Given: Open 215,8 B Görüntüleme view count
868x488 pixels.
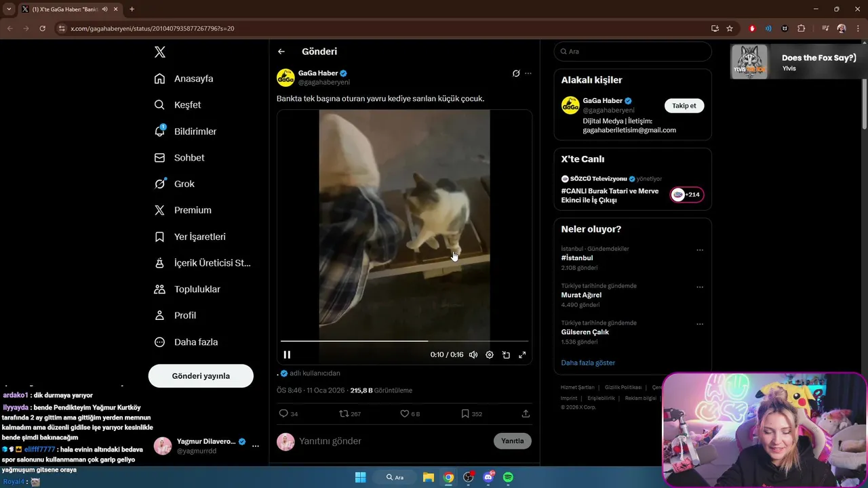Looking at the screenshot, I should (381, 390).
